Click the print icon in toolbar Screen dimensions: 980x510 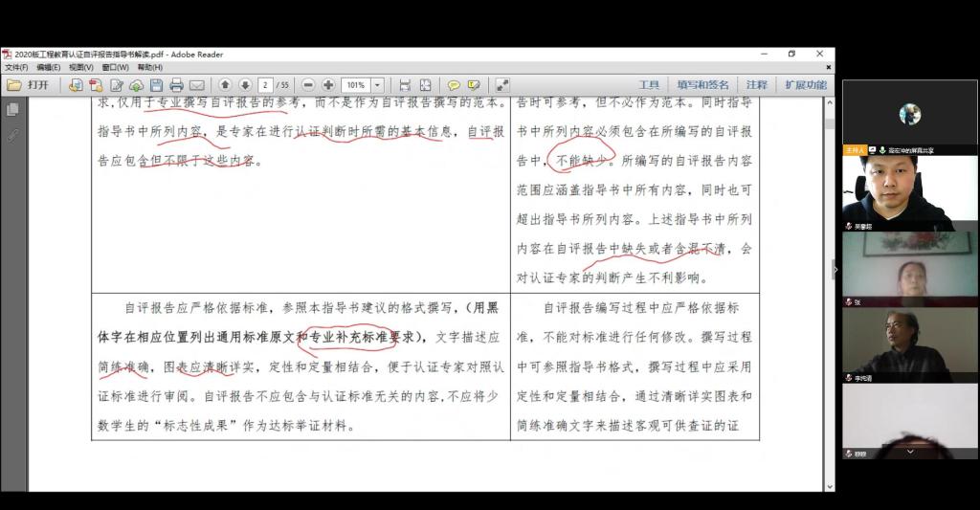click(x=176, y=85)
